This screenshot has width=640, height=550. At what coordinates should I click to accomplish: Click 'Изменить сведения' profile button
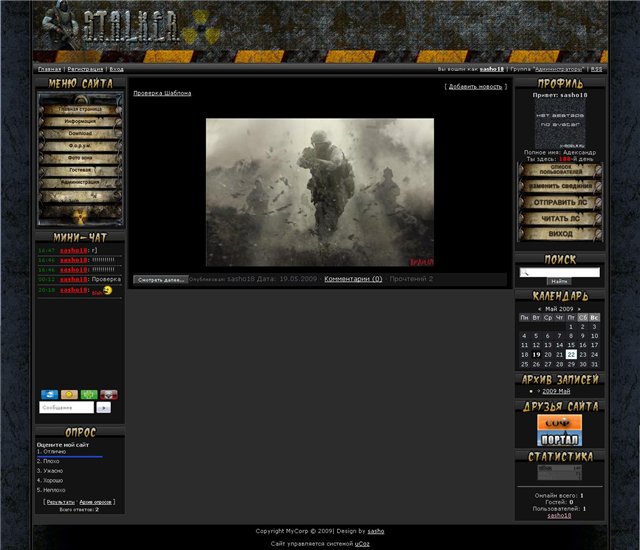click(x=560, y=186)
